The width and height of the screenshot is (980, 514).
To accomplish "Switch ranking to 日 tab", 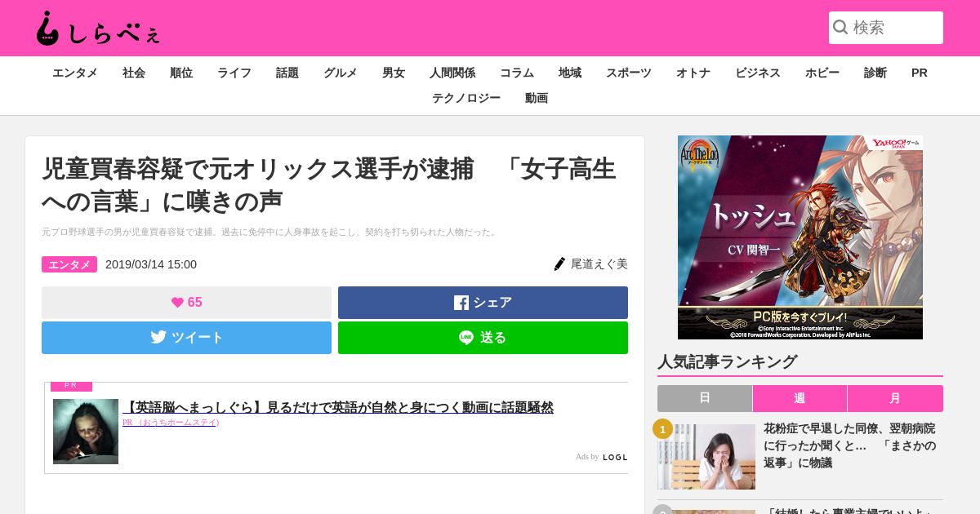I will point(705,398).
